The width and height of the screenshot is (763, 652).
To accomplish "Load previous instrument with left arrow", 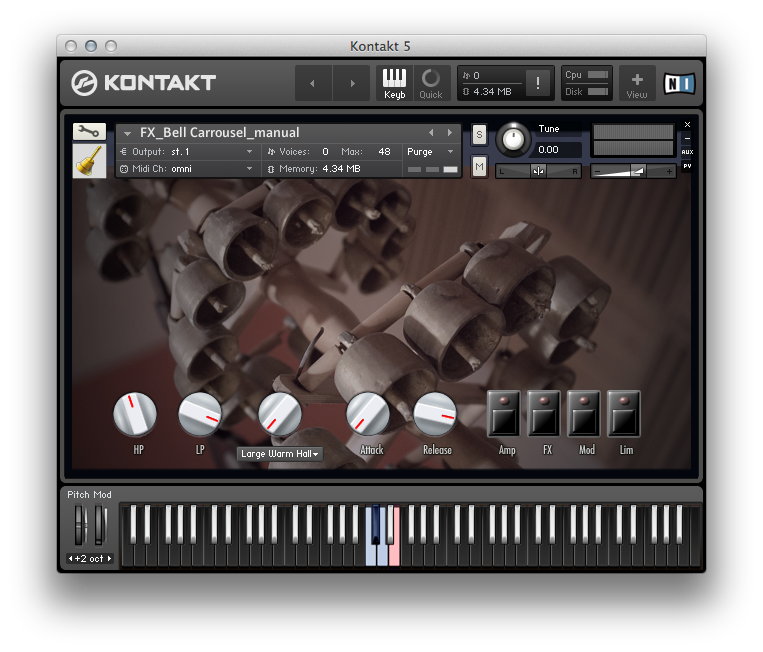I will pyautogui.click(x=431, y=132).
